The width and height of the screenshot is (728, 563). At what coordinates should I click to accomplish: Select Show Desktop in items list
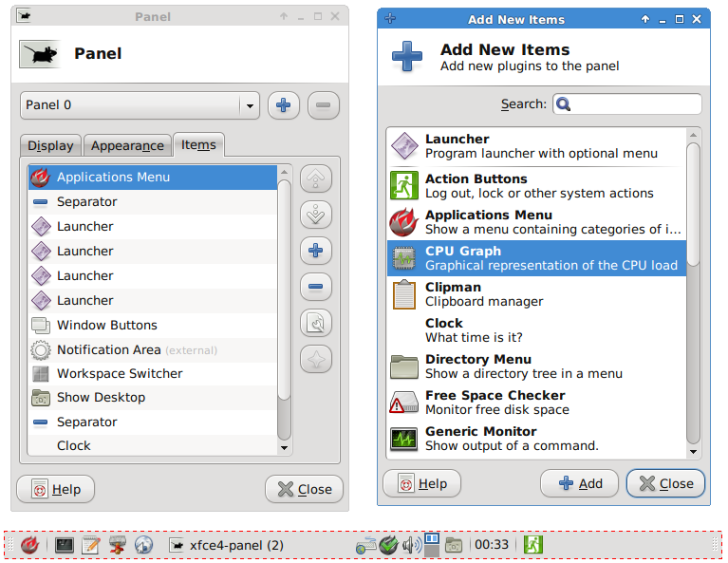click(x=153, y=397)
